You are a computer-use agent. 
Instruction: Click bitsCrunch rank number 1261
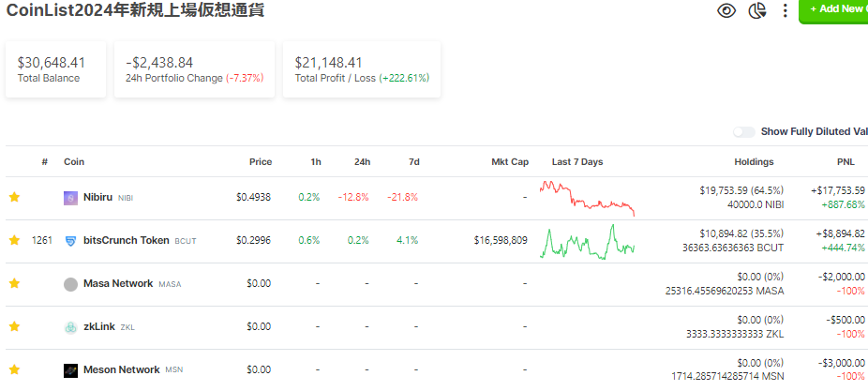coord(42,240)
